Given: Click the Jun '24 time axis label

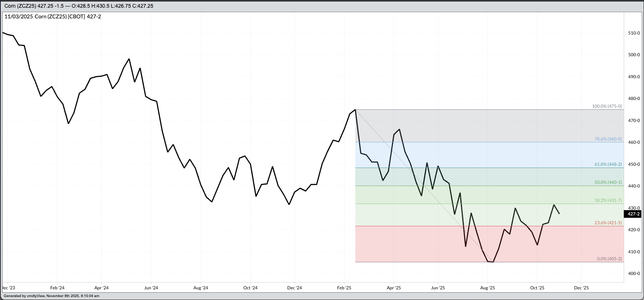Looking at the screenshot, I should pyautogui.click(x=151, y=288).
